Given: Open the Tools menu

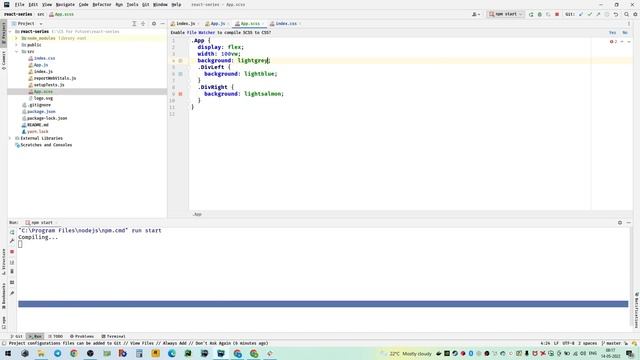Looking at the screenshot, I should pyautogui.click(x=132, y=4).
